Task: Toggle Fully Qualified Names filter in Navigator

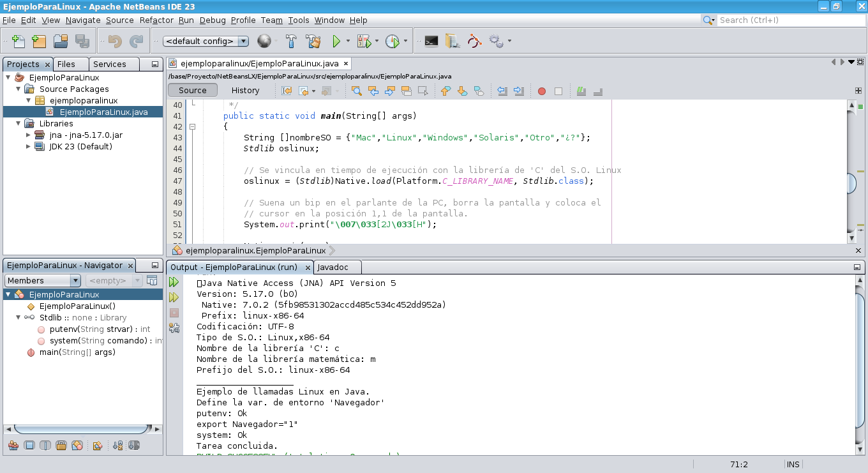Action: pyautogui.click(x=98, y=446)
